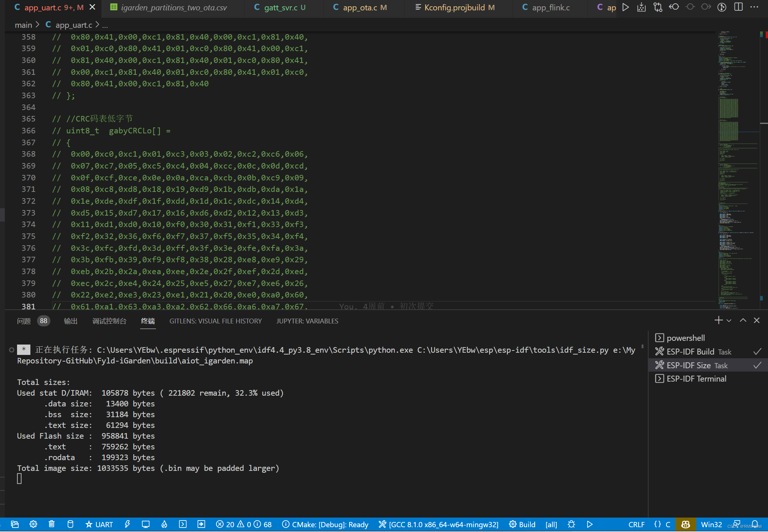Click the download-into-tray editor toolbar icon
Screen dimensions: 768x532
[x=641, y=7]
